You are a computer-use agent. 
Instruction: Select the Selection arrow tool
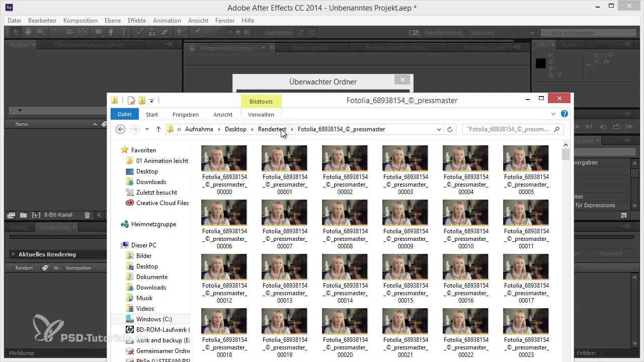(x=16, y=32)
